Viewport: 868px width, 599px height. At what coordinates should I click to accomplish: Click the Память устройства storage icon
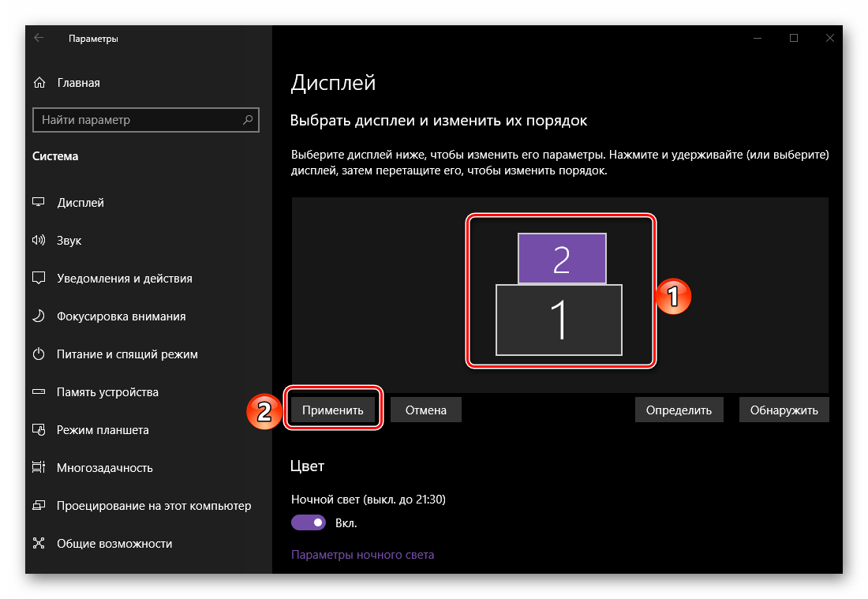39,392
